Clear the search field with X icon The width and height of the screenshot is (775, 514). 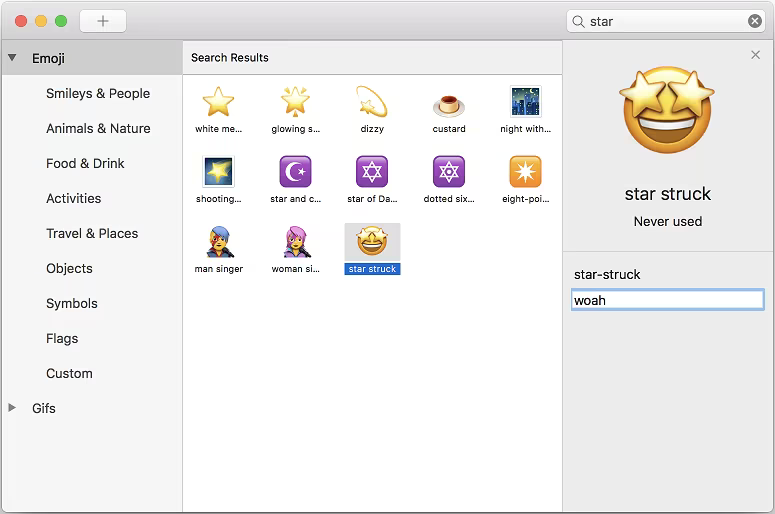(x=754, y=21)
